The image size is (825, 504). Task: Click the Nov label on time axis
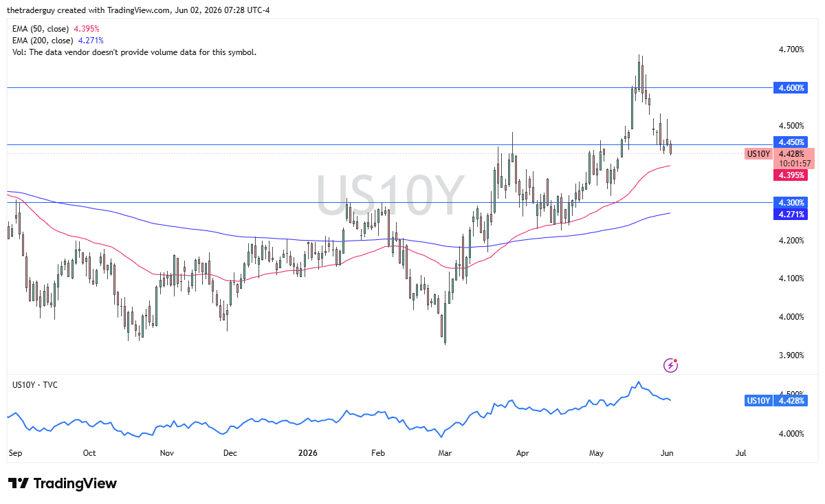[166, 453]
